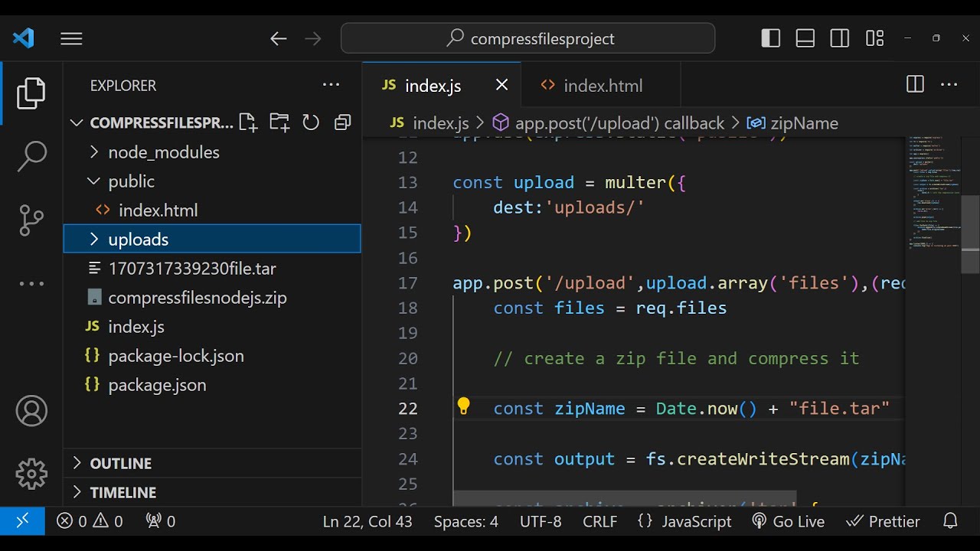Toggle the Primary Side Bar visibility
The width and height of the screenshot is (980, 551).
[x=770, y=38]
